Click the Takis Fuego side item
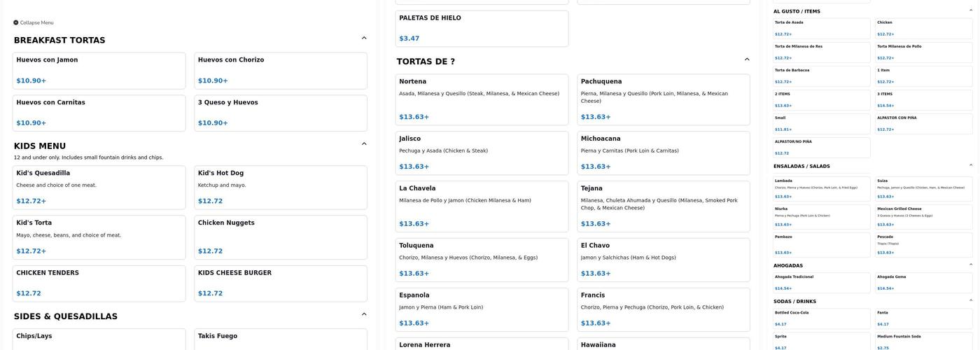Viewport: 980px width, 350px height. (x=281, y=339)
